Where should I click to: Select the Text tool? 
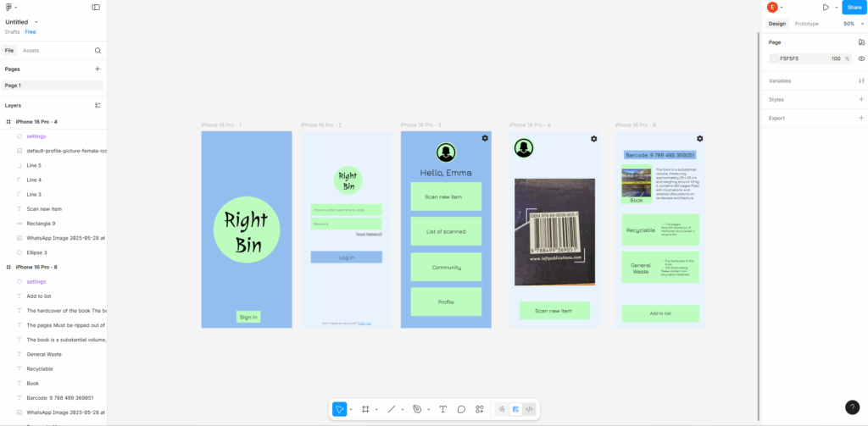coord(442,409)
